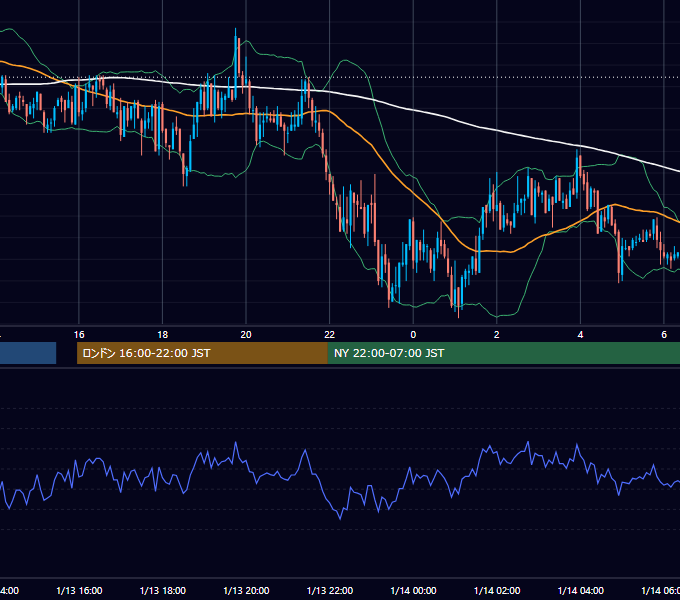This screenshot has width=680, height=600.
Task: Select the ロンドン 16:00-22:00 JST session bar
Action: (x=202, y=353)
